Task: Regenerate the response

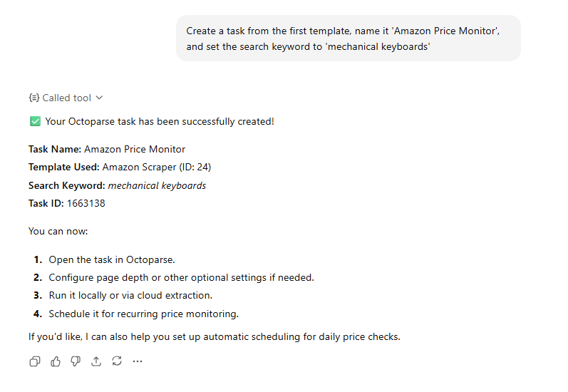Action: click(x=117, y=361)
